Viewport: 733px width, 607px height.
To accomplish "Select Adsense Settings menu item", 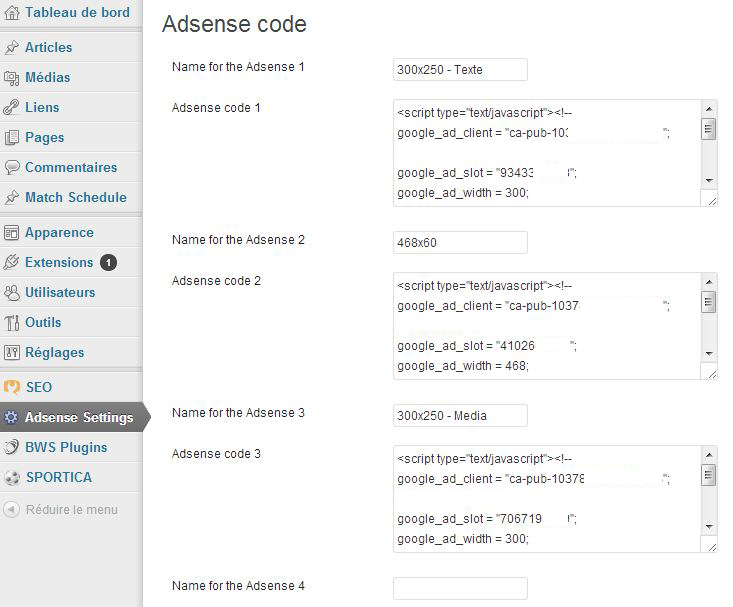I will pyautogui.click(x=75, y=417).
